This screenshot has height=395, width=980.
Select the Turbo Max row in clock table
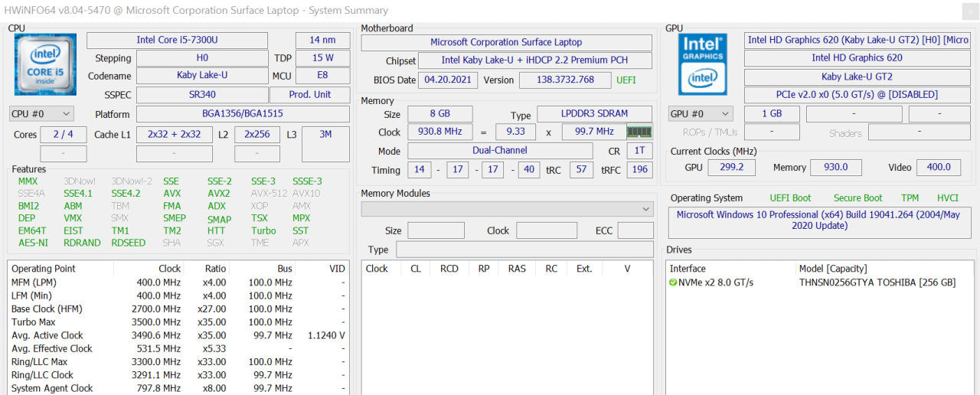(x=178, y=322)
